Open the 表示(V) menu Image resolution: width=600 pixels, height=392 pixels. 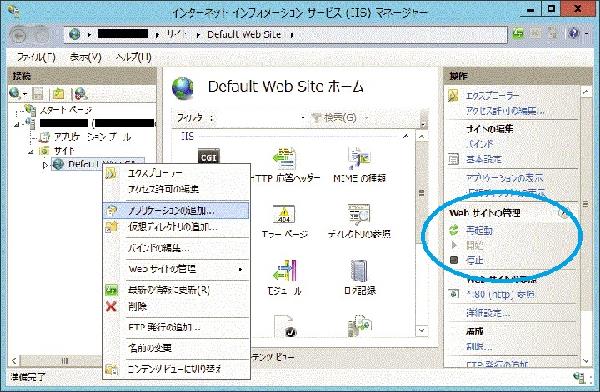click(x=85, y=57)
